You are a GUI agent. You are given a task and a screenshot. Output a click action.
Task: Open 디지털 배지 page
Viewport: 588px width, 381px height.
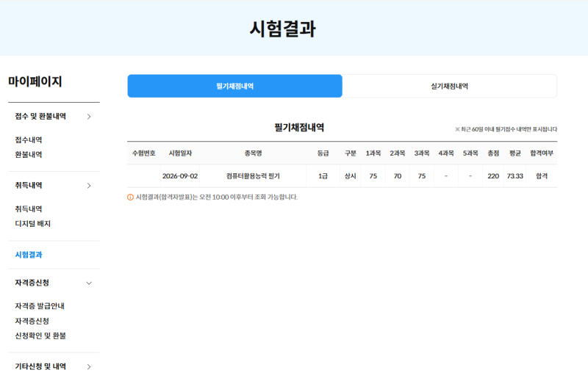point(32,224)
